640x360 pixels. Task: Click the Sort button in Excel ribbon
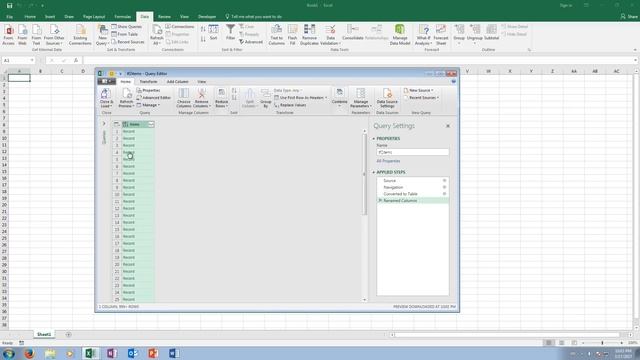[213, 33]
